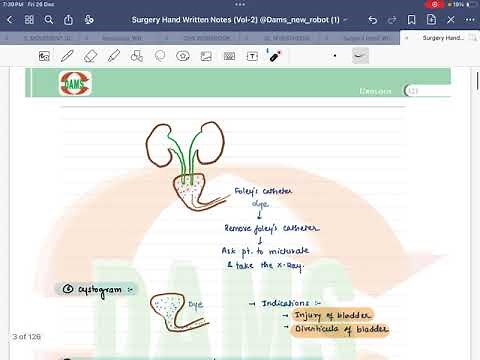Tap the vertical scrollbar handle
The width and height of the screenshot is (480, 360).
tap(477, 80)
